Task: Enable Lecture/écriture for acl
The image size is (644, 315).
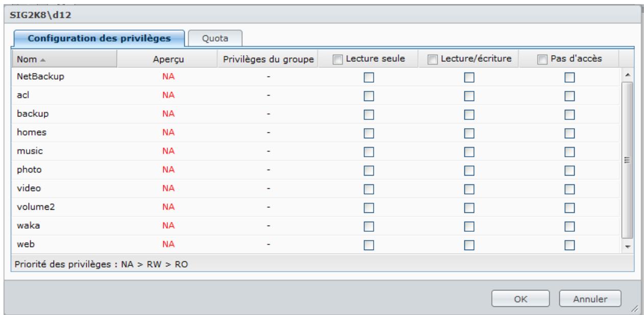Action: pos(468,95)
